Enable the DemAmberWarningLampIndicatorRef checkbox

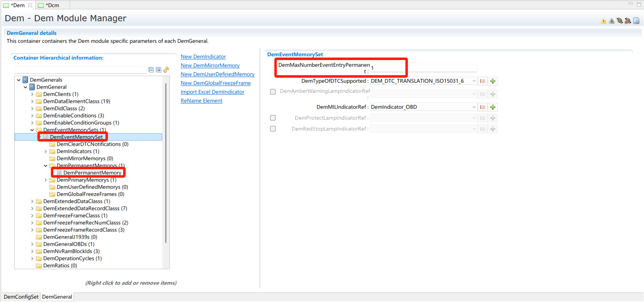tap(273, 92)
